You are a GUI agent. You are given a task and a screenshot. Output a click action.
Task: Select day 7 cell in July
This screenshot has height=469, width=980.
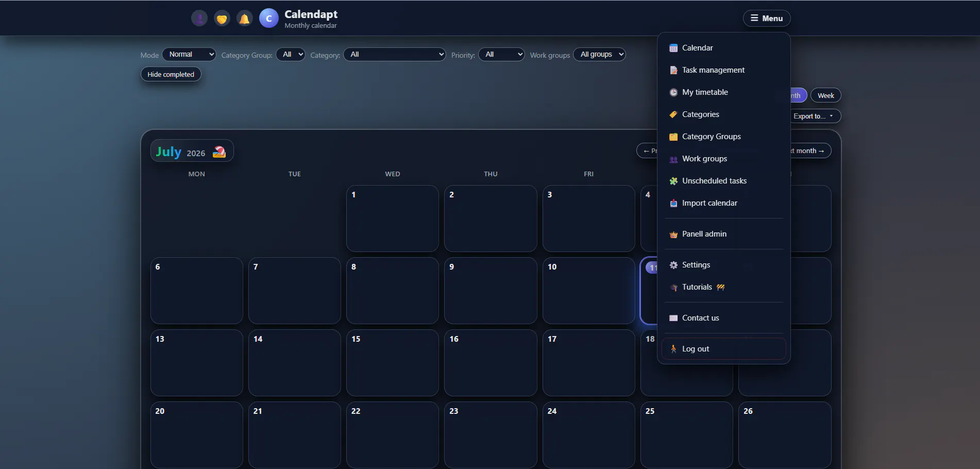click(x=295, y=291)
